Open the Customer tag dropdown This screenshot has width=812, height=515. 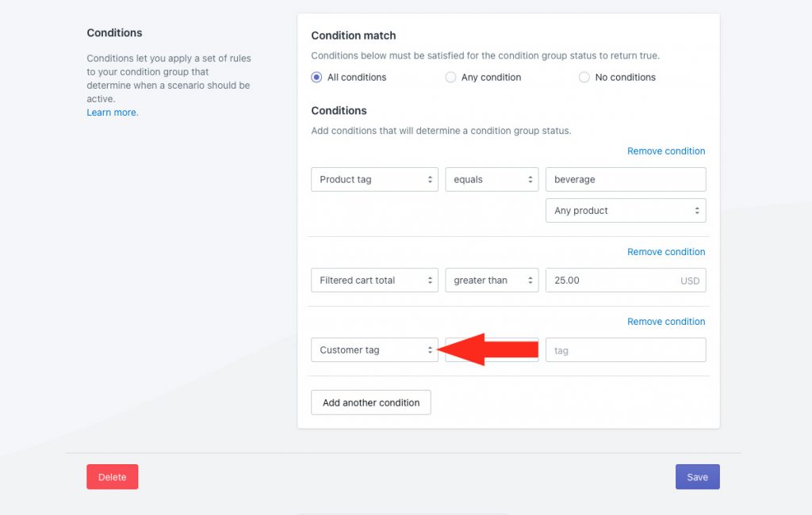(374, 350)
